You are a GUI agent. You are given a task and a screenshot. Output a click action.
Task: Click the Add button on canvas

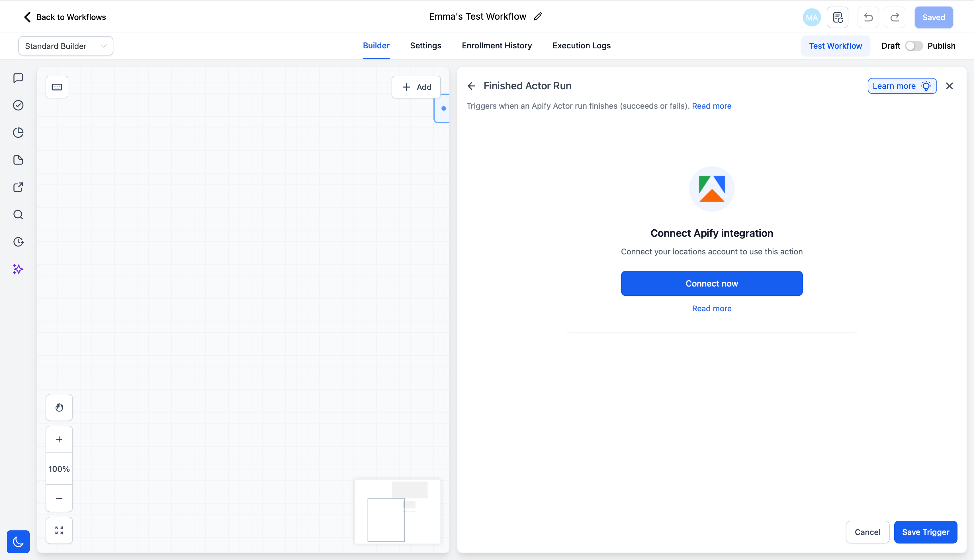[x=416, y=87]
